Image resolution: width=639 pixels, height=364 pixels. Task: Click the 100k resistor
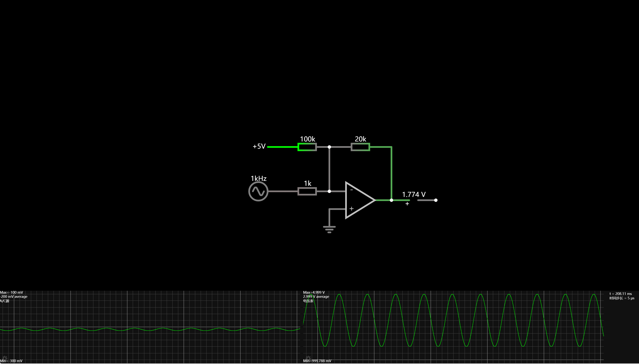point(307,147)
